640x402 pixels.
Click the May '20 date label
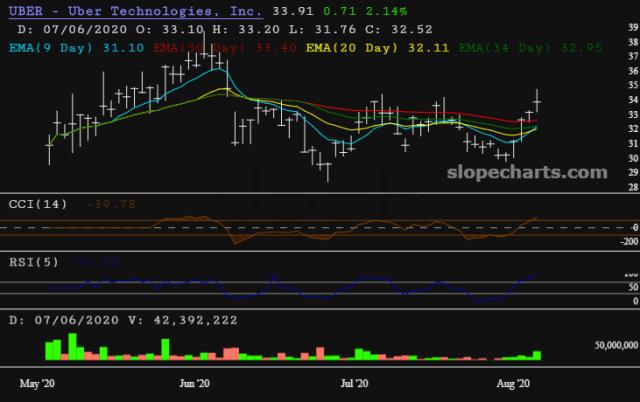[x=38, y=382]
